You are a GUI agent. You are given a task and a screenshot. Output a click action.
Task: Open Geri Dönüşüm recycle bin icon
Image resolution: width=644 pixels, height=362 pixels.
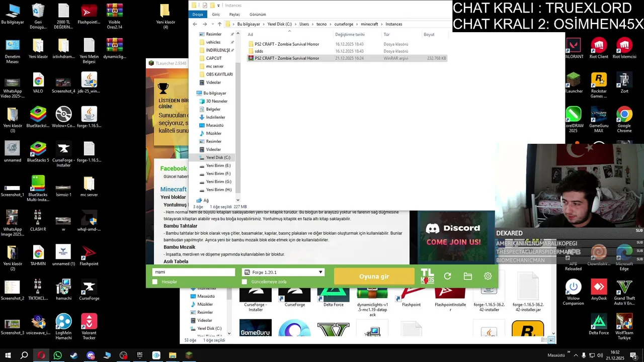(x=38, y=17)
